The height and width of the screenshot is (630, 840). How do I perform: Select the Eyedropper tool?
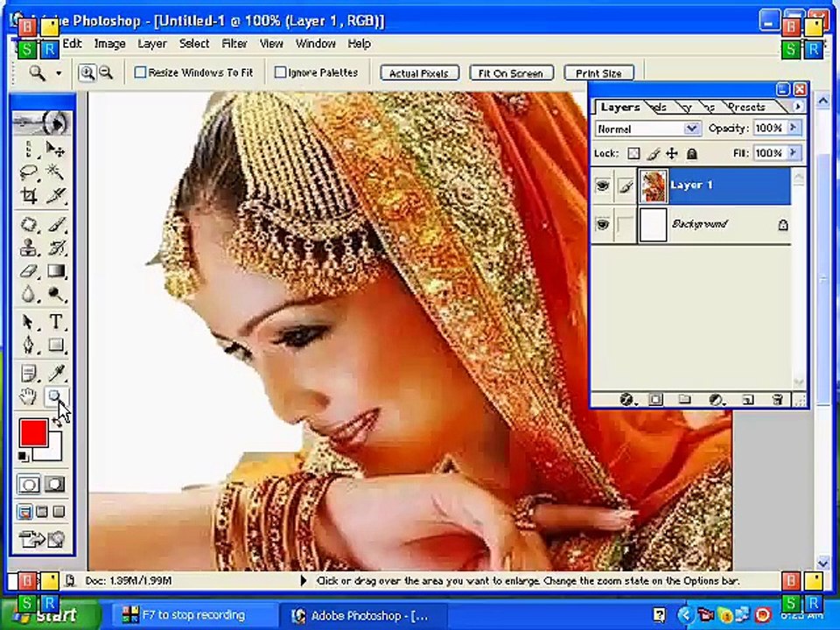point(56,373)
